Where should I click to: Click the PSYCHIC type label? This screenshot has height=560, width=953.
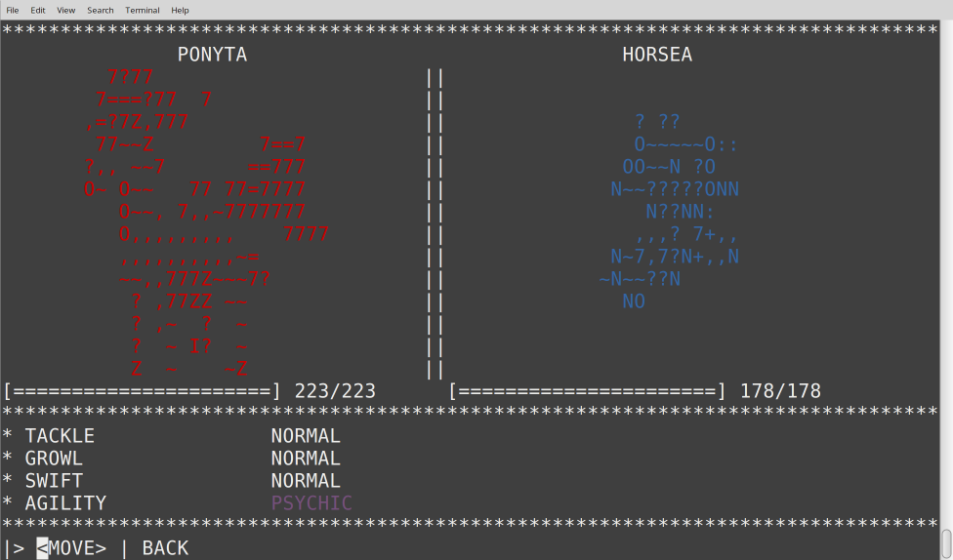[311, 503]
